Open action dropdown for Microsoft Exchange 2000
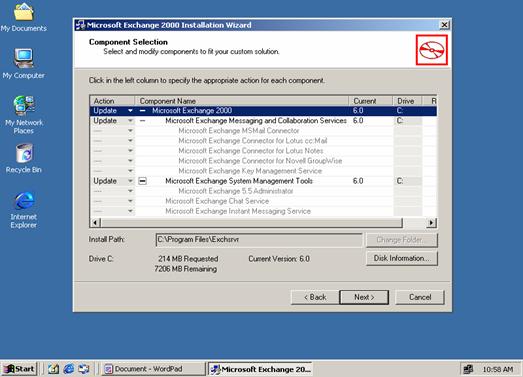This screenshot has height=377, width=523. point(130,110)
